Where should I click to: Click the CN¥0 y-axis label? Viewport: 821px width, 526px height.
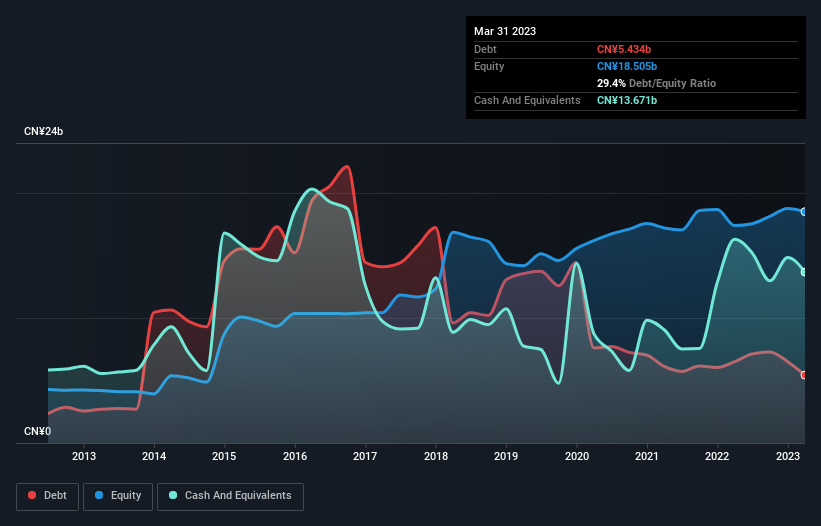[37, 431]
